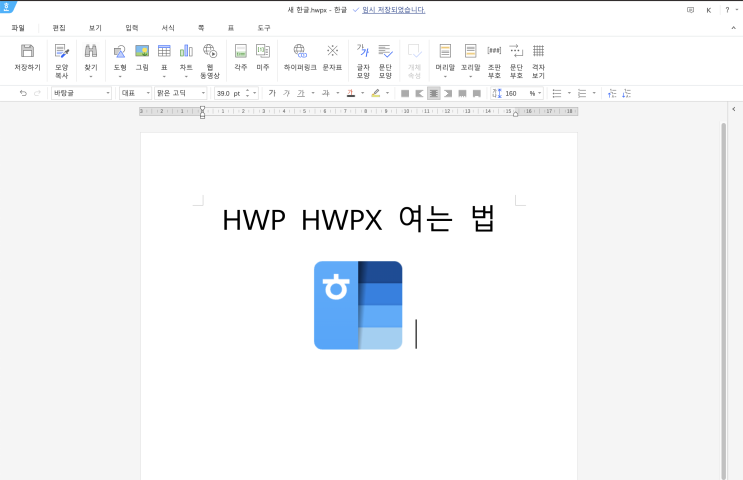Insert a shape with 도형

pos(120,61)
